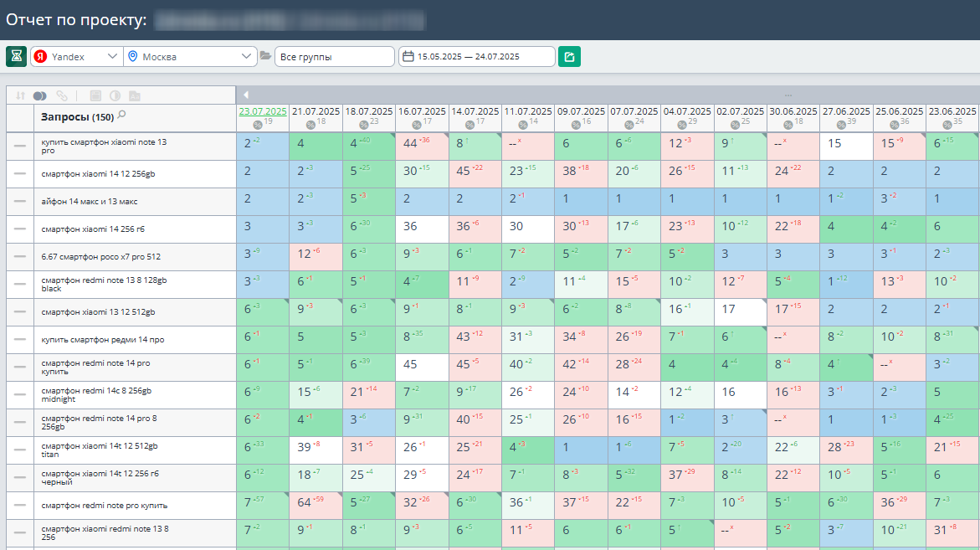Click position 44 cell for xiaomi note 13 pro
The image size is (980, 550).
coord(422,146)
